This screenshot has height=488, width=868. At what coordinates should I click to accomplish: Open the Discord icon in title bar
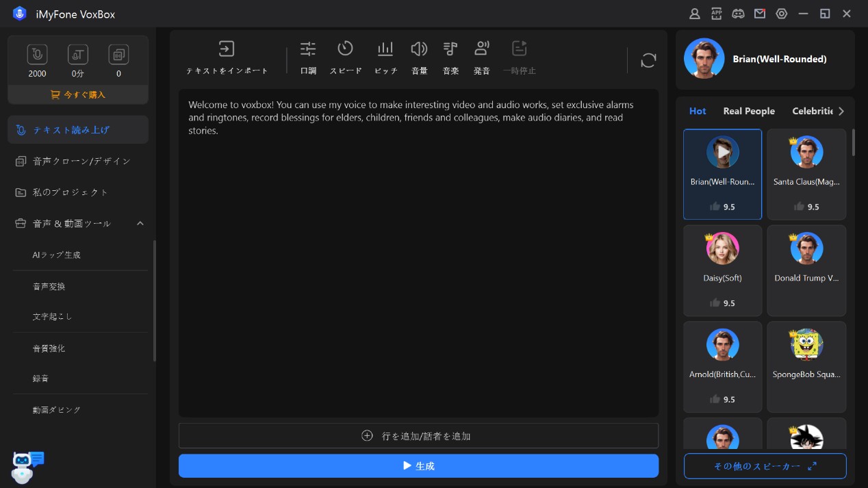pyautogui.click(x=738, y=14)
